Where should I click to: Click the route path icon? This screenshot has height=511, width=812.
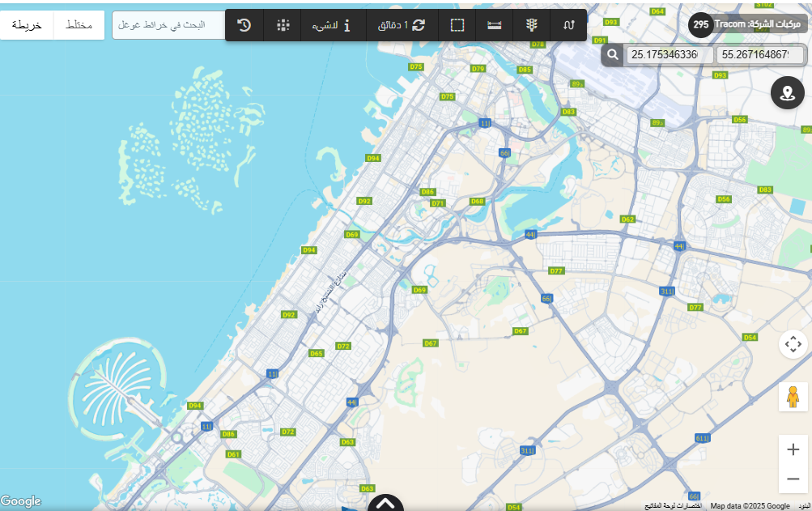[x=568, y=25]
